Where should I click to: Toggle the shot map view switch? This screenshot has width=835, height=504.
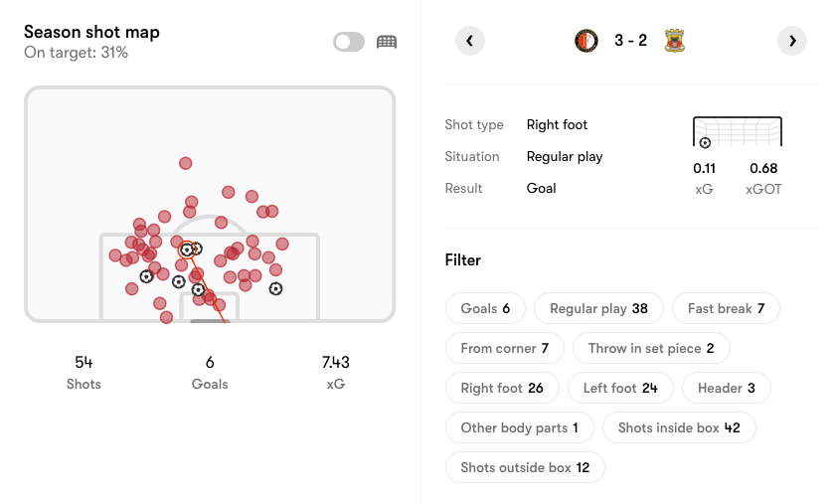(349, 42)
